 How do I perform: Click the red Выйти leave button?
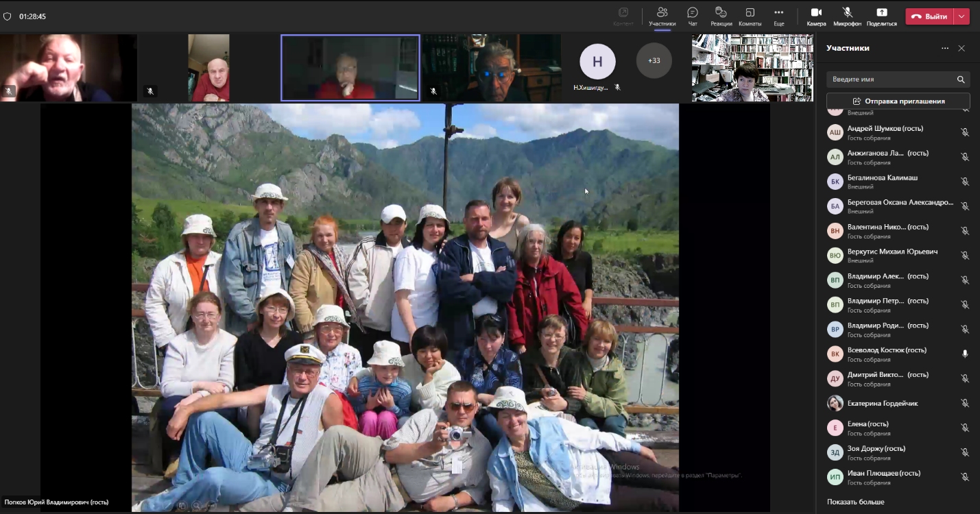(929, 16)
